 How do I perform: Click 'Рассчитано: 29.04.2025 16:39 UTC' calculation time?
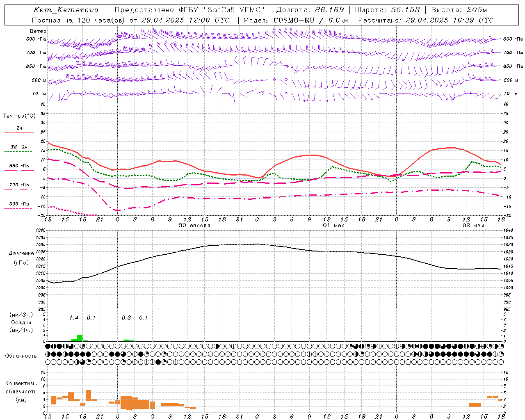[x=426, y=20]
